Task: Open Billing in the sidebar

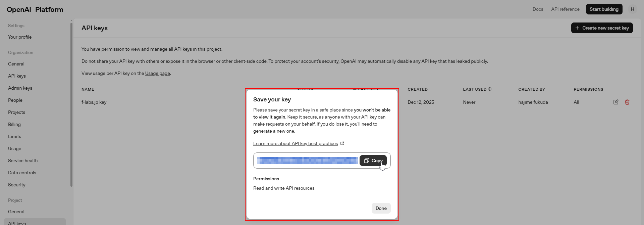Action: click(14, 124)
